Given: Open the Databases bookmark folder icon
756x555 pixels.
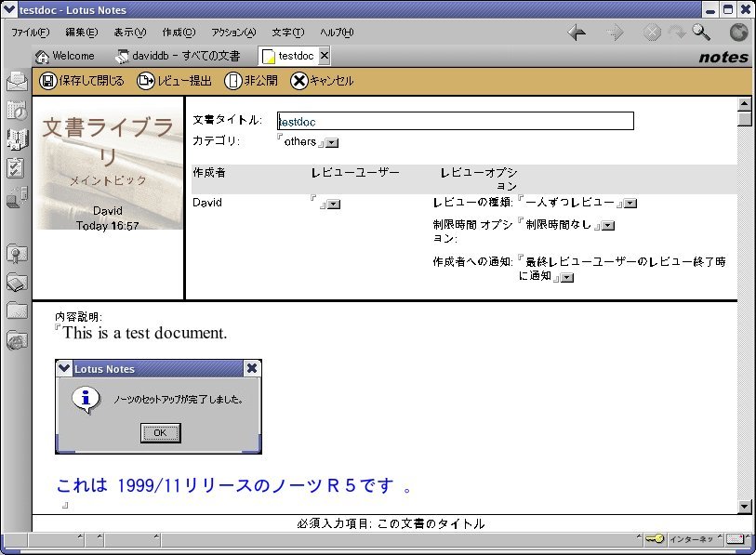Looking at the screenshot, I should click(17, 283).
